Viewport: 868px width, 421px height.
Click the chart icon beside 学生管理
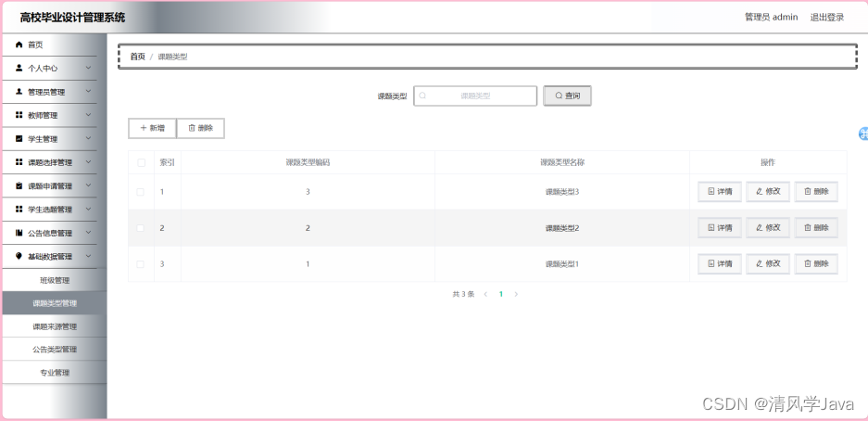(x=19, y=138)
